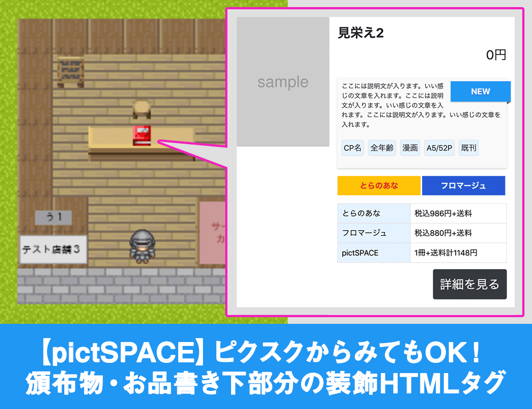Click the 見栄え2 item title
Screen dimensions: 532x409
(360, 33)
